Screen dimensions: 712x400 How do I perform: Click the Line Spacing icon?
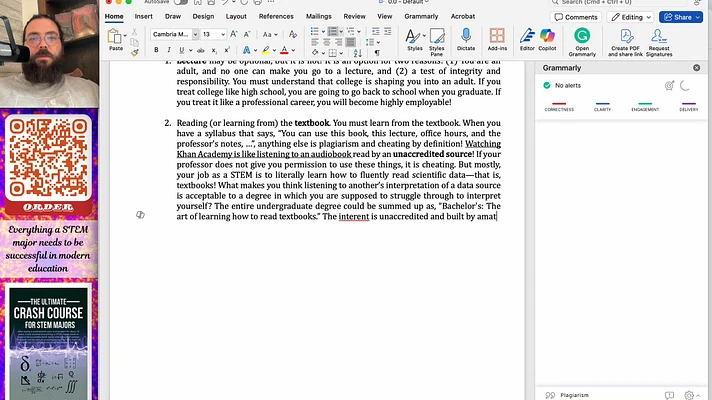(x=370, y=42)
